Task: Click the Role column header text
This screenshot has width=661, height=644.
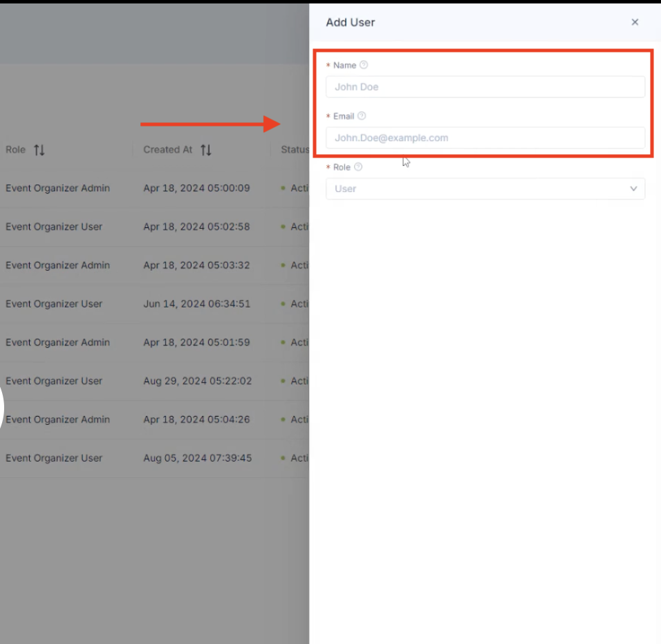Action: pyautogui.click(x=15, y=150)
